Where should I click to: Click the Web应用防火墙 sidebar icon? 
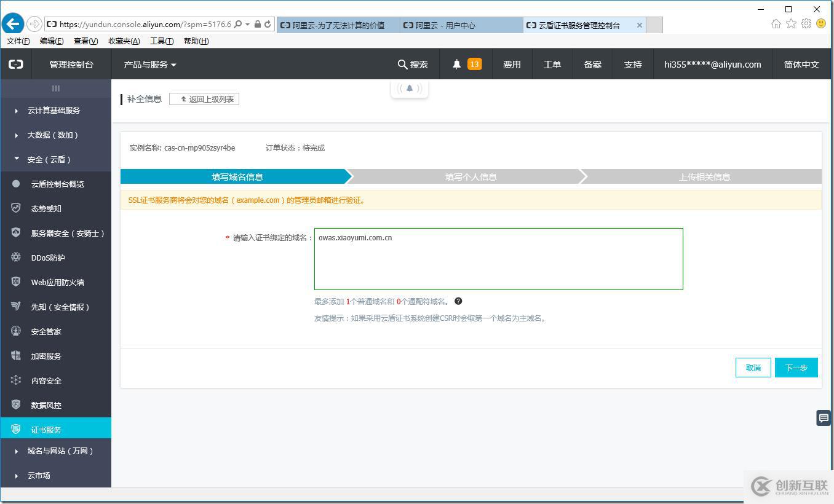coord(16,282)
